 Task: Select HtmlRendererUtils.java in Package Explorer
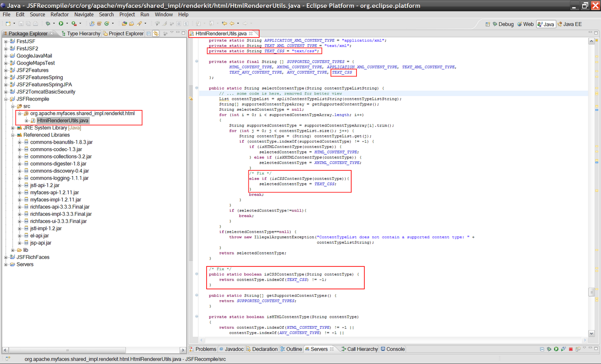click(62, 120)
